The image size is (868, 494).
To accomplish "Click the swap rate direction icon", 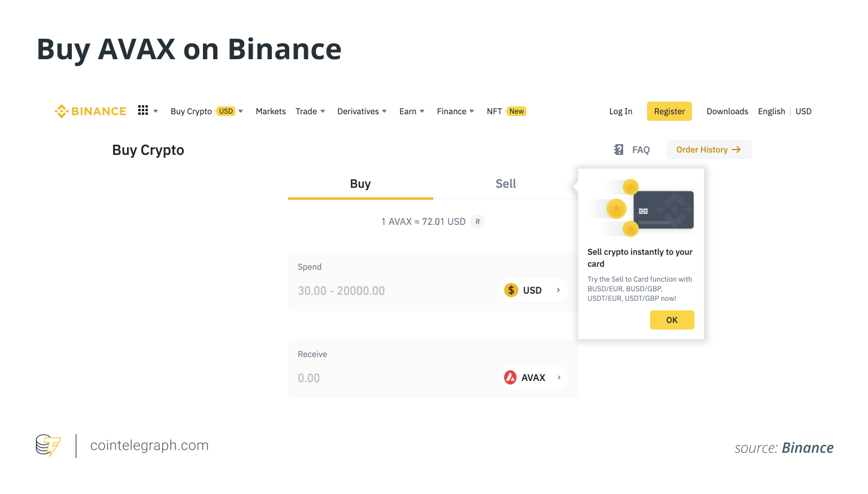I will tap(478, 222).
